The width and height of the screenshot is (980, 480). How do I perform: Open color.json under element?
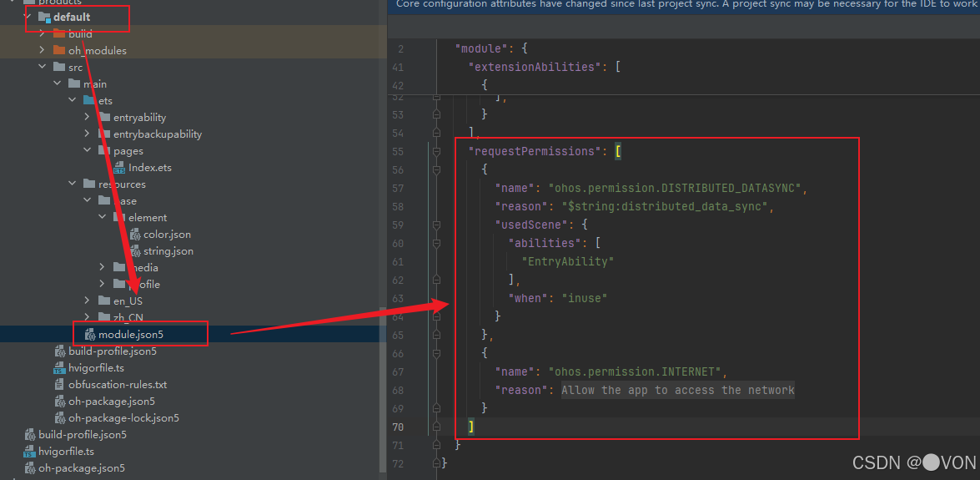click(167, 235)
